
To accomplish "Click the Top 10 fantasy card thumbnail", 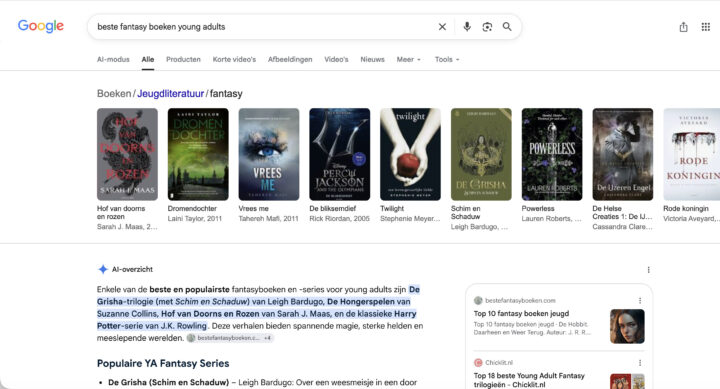I will 627,326.
